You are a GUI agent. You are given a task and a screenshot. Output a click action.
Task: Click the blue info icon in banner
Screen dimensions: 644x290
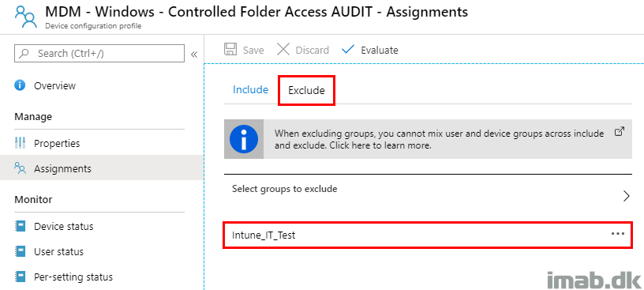click(x=244, y=139)
